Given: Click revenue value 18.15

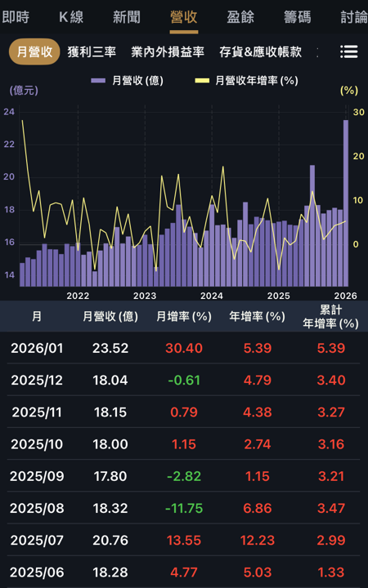Looking at the screenshot, I should click(110, 412).
